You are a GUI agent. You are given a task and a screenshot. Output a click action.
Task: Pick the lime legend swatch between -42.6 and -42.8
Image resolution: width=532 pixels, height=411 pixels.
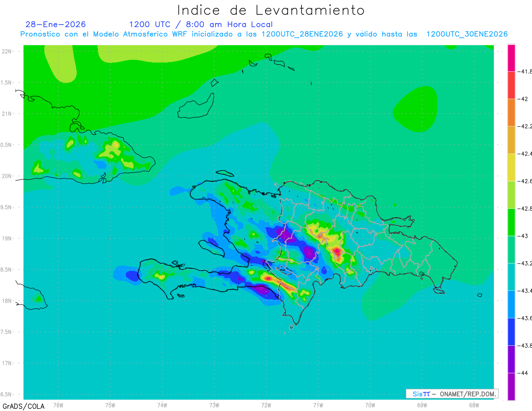click(511, 195)
